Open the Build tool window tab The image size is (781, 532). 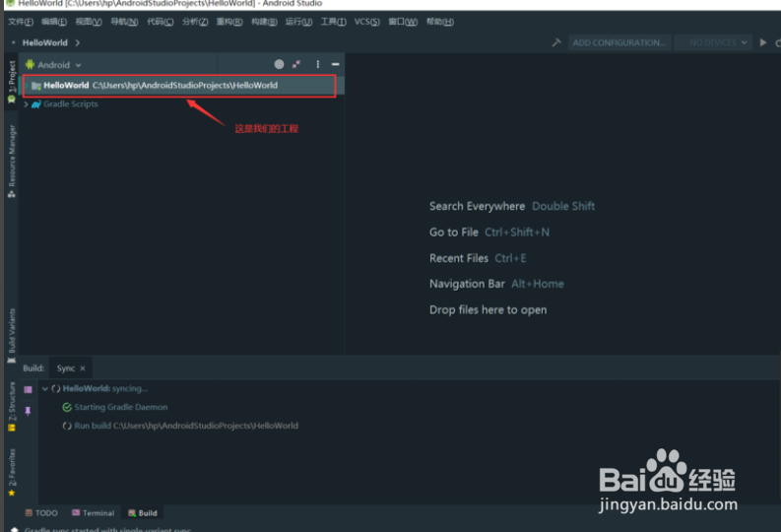143,512
